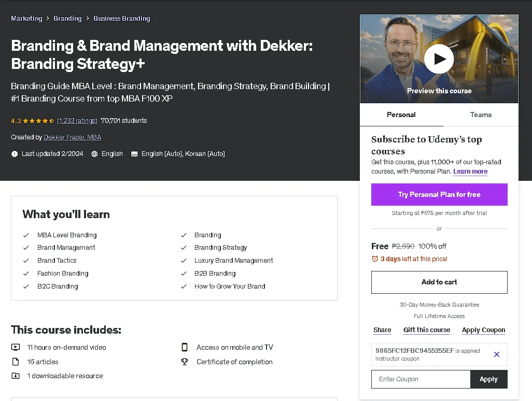Screen dimensions: 532x401
Task: Click the Last updated alert icon
Action: [x=15, y=154]
